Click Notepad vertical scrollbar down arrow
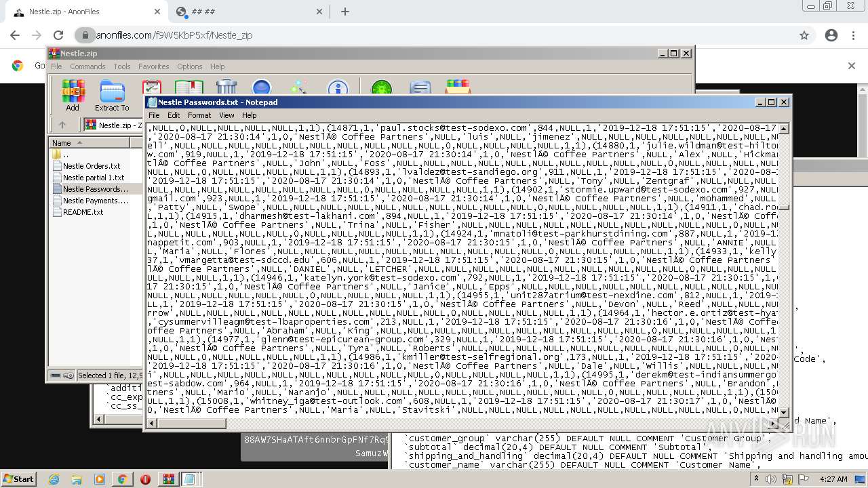This screenshot has height=488, width=868. [784, 411]
